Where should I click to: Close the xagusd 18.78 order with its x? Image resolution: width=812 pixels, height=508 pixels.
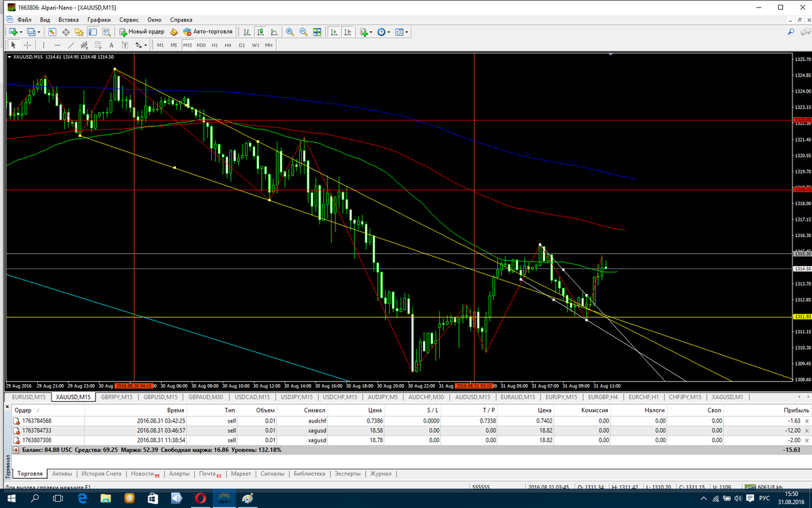point(807,440)
